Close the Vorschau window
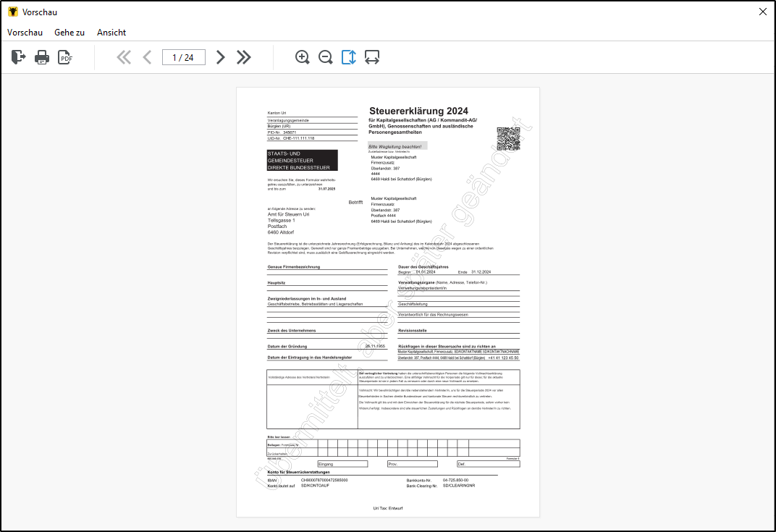This screenshot has width=776, height=532. (763, 12)
